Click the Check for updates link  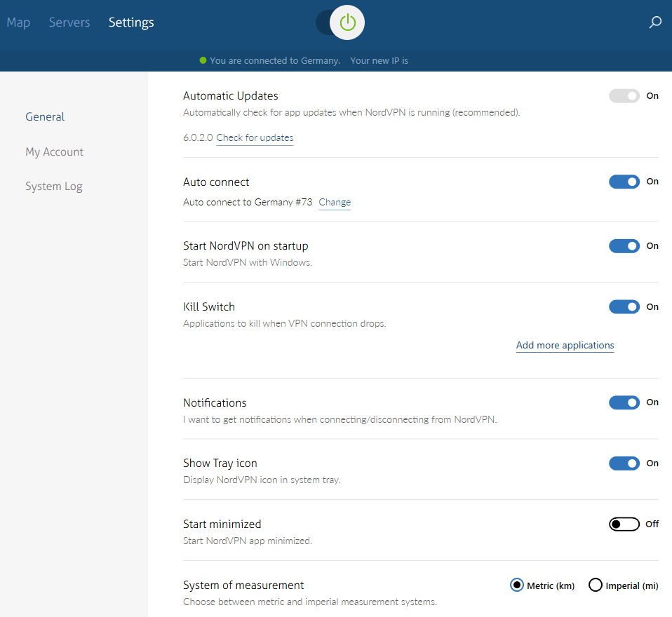pyautogui.click(x=255, y=138)
